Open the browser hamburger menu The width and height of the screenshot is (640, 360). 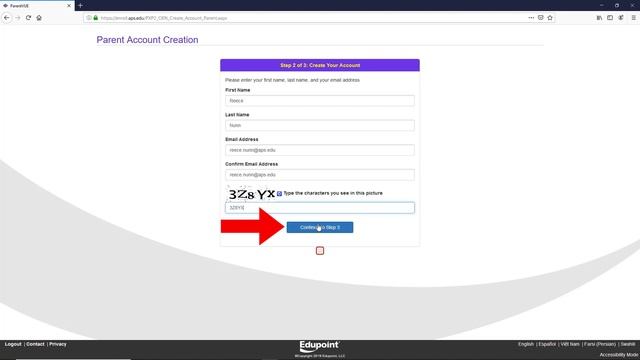pyautogui.click(x=633, y=18)
